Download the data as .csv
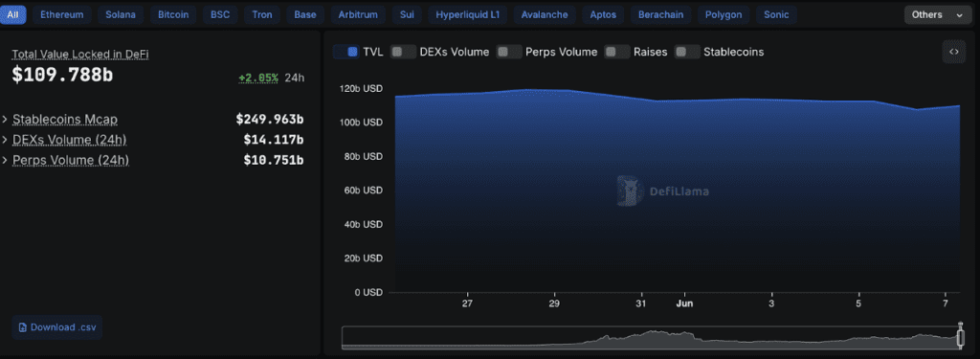Image resolution: width=980 pixels, height=359 pixels. pyautogui.click(x=56, y=327)
